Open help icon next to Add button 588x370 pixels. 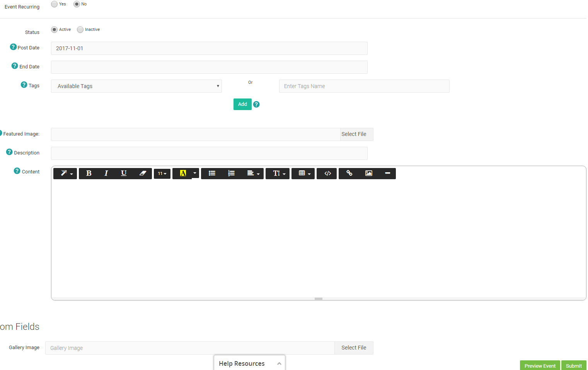click(256, 104)
